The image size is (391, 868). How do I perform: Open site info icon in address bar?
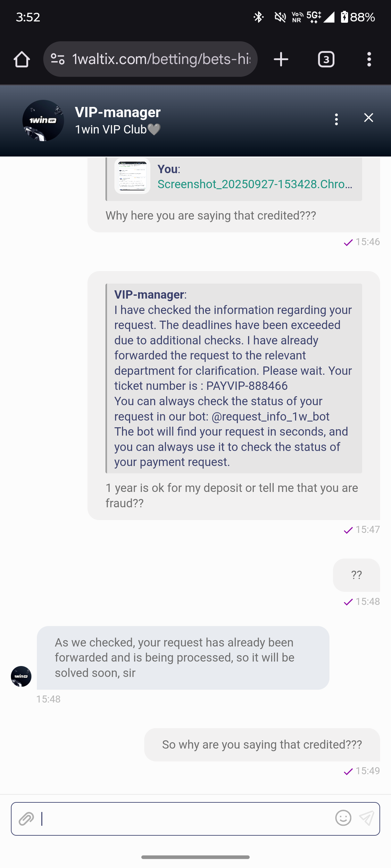[x=58, y=59]
